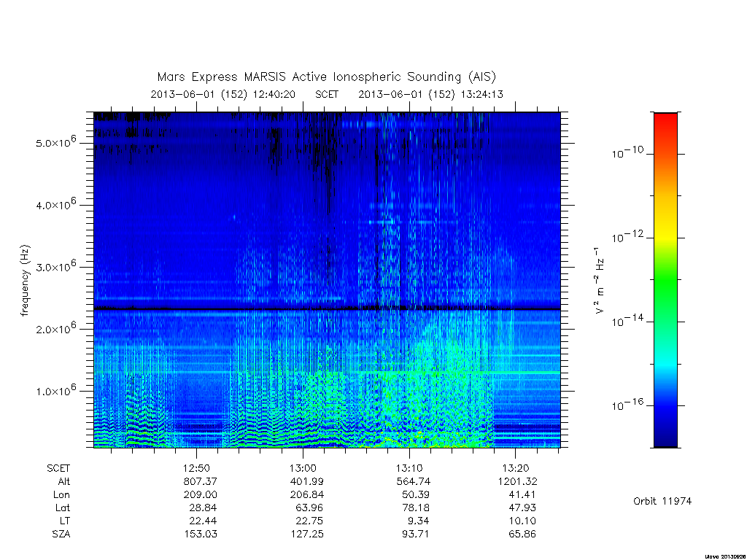Viewport: 747px width, 560px height.
Task: Click the colorbar '10⁻¹⁰' tick label
Action: point(627,152)
